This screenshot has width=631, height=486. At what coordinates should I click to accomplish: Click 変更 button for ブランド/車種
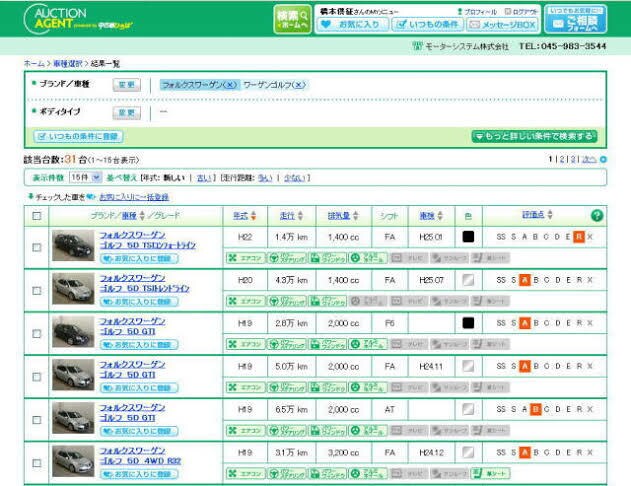click(127, 85)
